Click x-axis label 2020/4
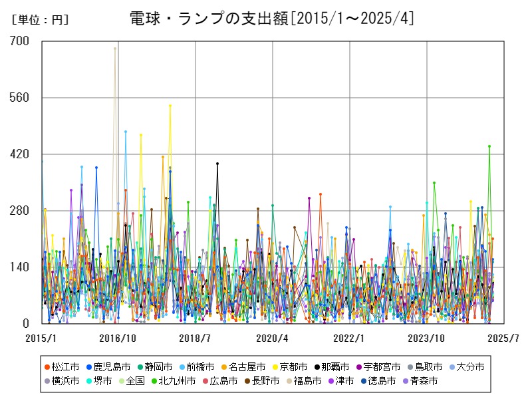The image size is (532, 399). (272, 338)
